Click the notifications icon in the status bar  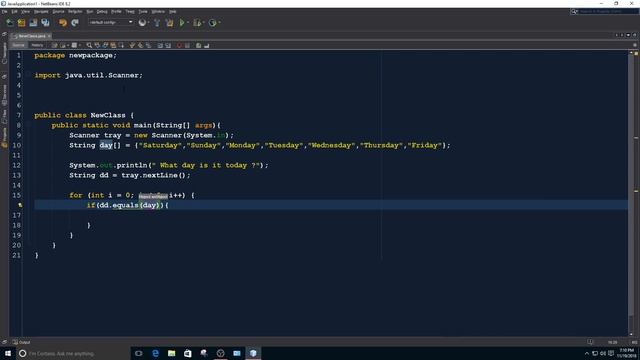(590, 342)
